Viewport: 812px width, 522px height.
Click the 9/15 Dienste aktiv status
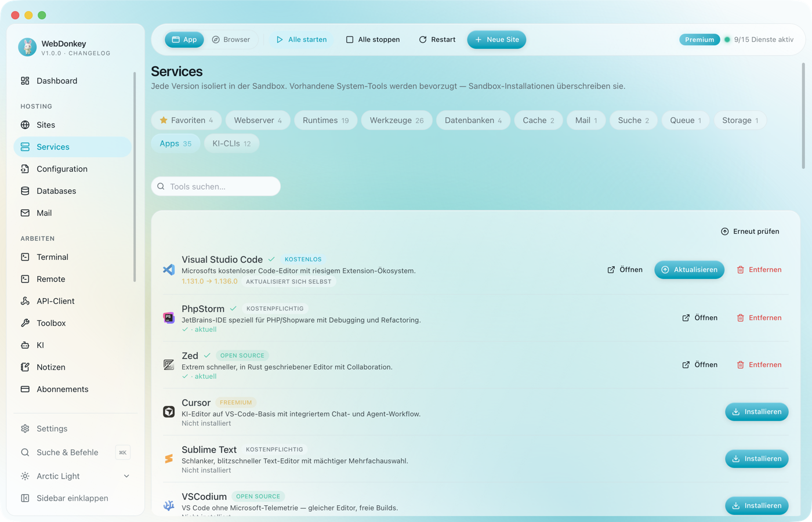(x=759, y=39)
